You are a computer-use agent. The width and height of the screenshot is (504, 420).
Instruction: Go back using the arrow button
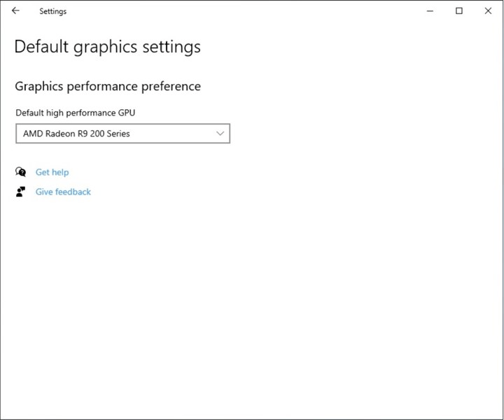point(16,11)
